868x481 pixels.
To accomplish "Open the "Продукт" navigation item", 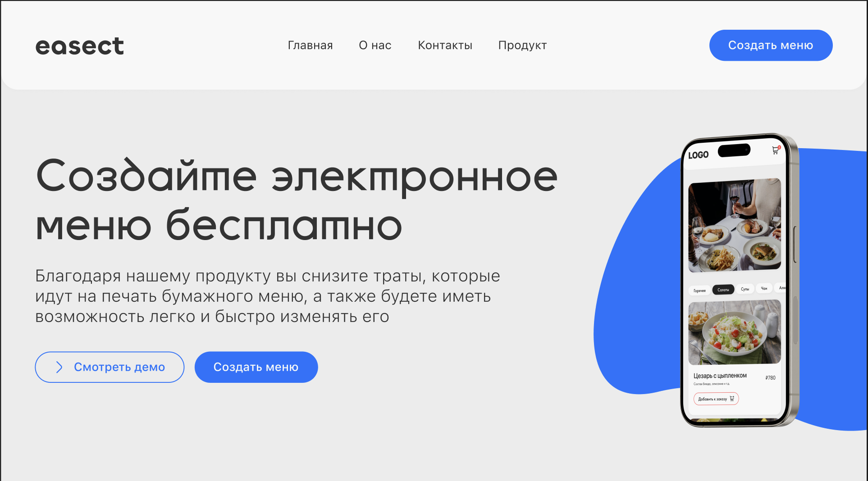I will (522, 45).
